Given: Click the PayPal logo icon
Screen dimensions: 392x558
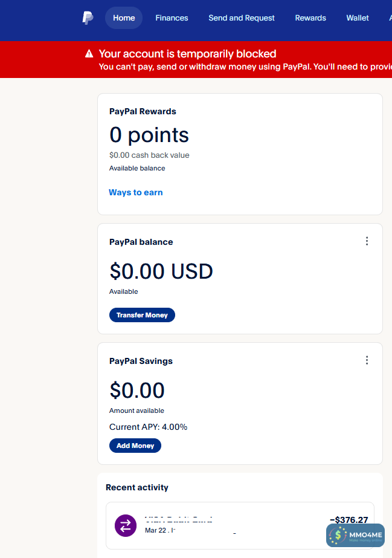Looking at the screenshot, I should pos(88,18).
